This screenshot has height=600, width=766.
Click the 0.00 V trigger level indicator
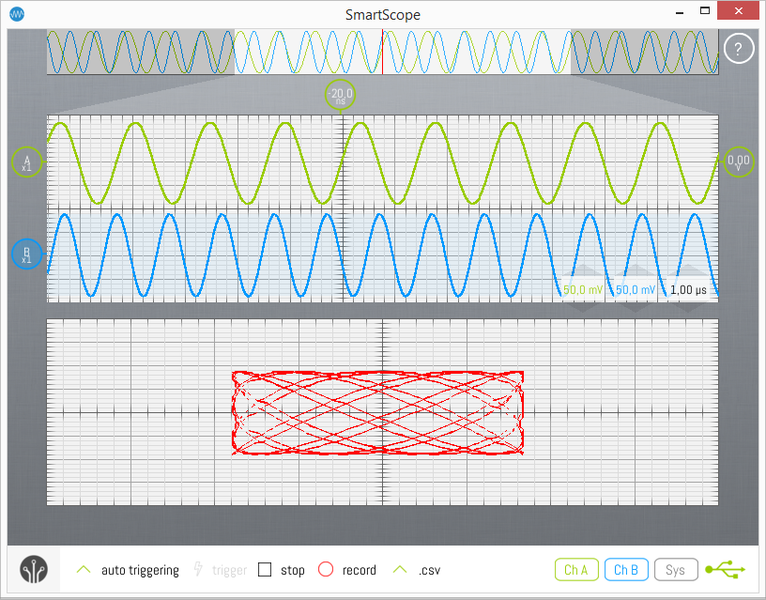point(738,161)
